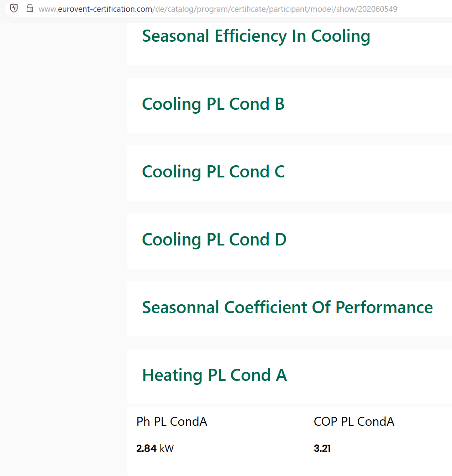
Task: Click the kW unit text
Action: 167,448
